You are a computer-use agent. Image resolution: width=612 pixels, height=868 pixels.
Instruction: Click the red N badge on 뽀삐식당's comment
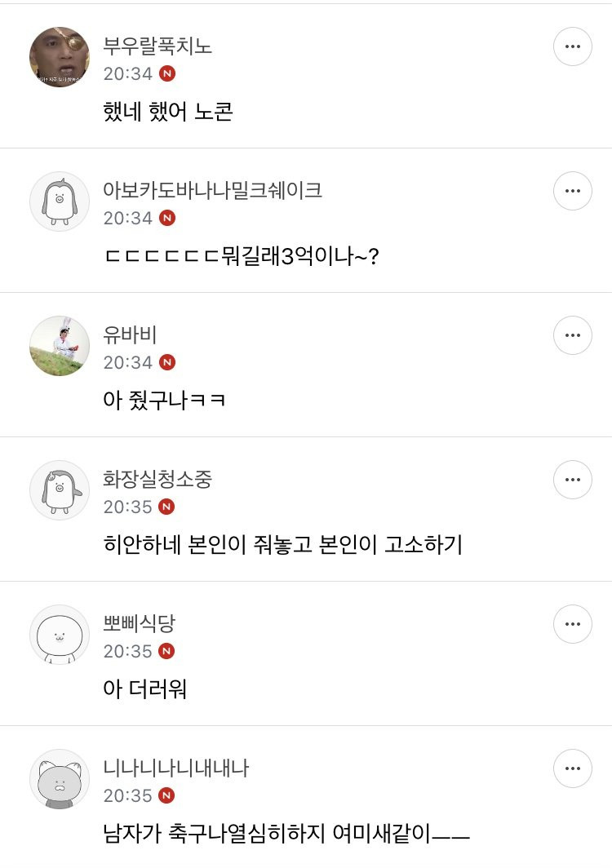pos(167,651)
